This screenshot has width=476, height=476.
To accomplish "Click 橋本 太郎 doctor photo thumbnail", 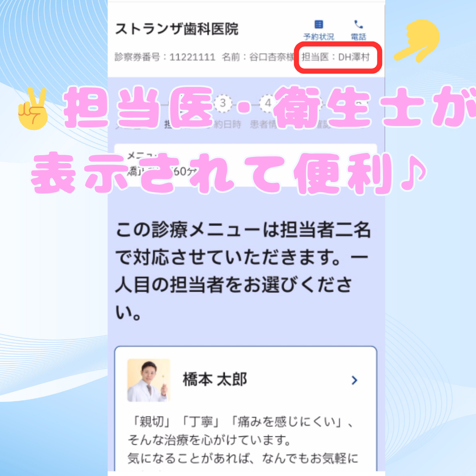I will click(x=149, y=380).
